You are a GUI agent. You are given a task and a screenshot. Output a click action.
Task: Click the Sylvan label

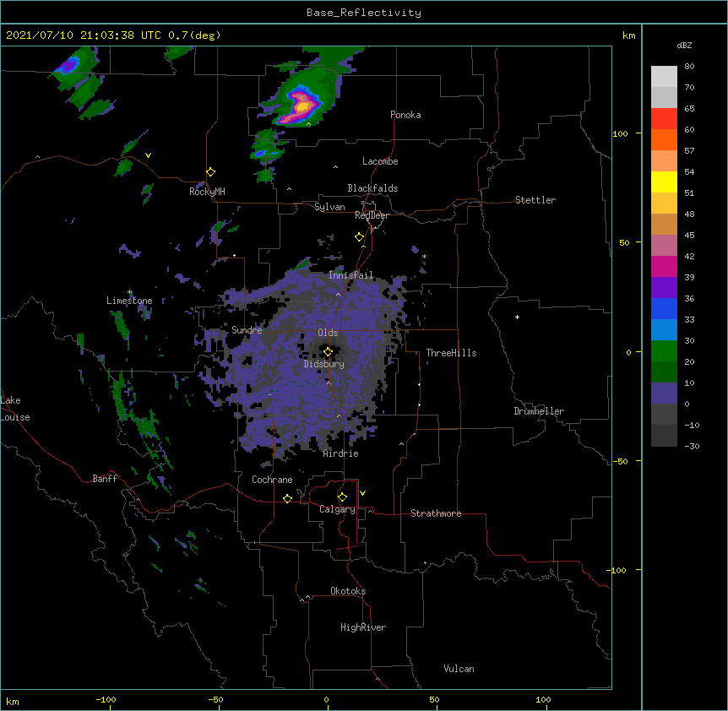(329, 207)
